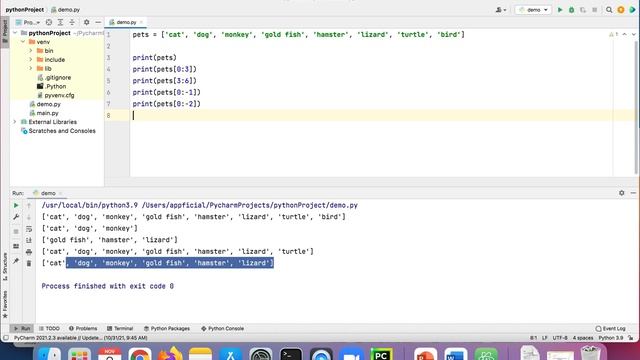Click Python 3.9 interpreter in status bar
This screenshot has width=640, height=360.
pyautogui.click(x=611, y=338)
